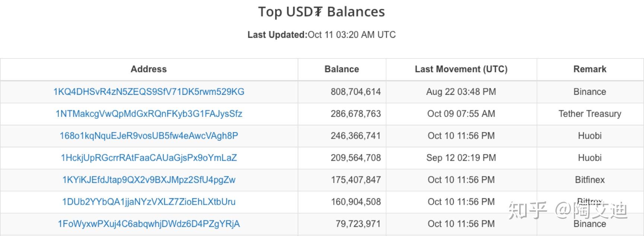The image size is (644, 236).
Task: Open address 1DUb2YYbQA1jjaNYzVXLZ7ZioEhLXtbUru
Action: coord(149,202)
